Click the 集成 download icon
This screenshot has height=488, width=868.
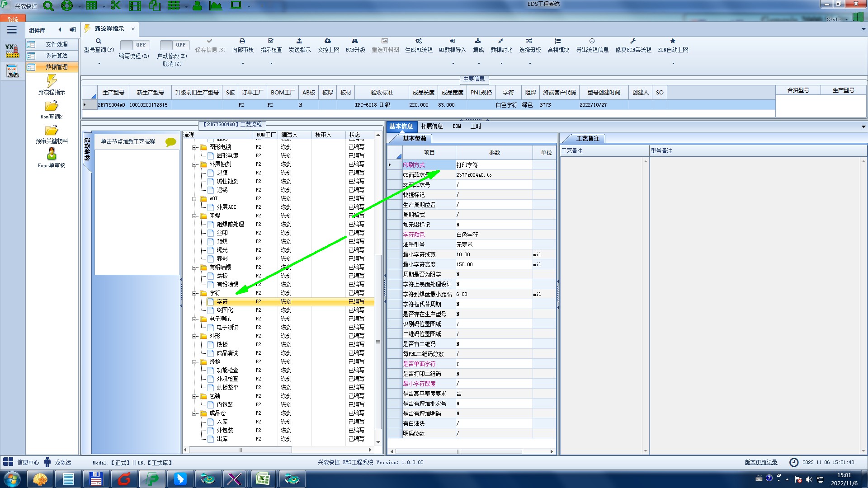pyautogui.click(x=478, y=41)
